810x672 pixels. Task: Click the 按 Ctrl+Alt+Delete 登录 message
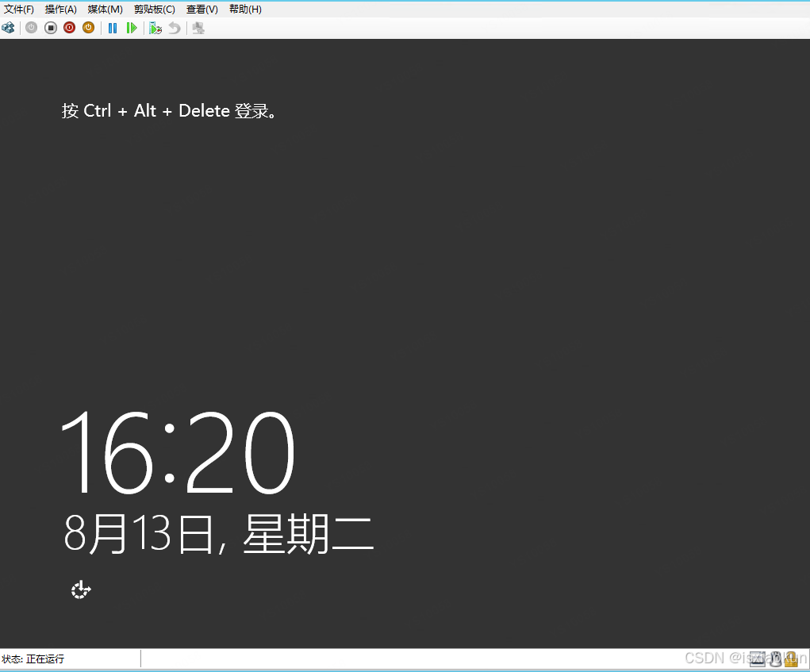(170, 111)
